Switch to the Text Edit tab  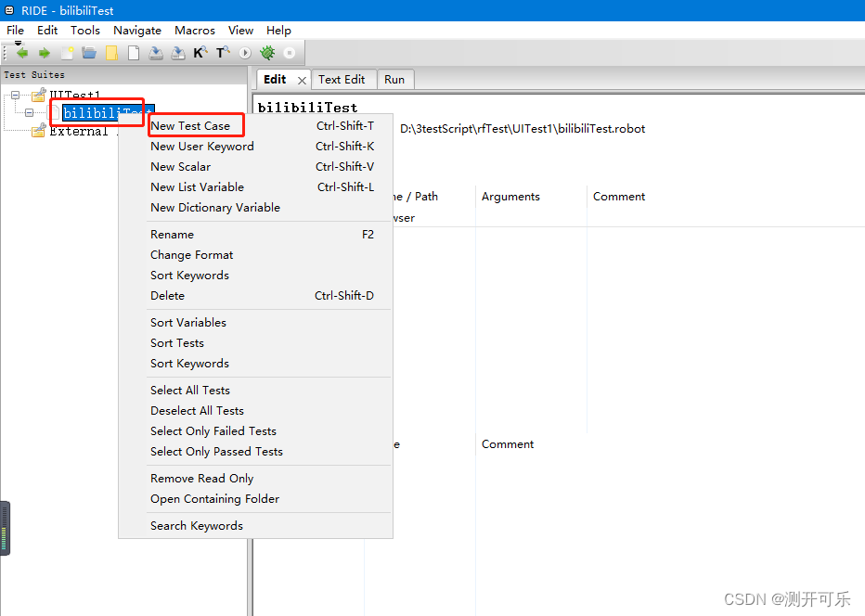click(342, 80)
